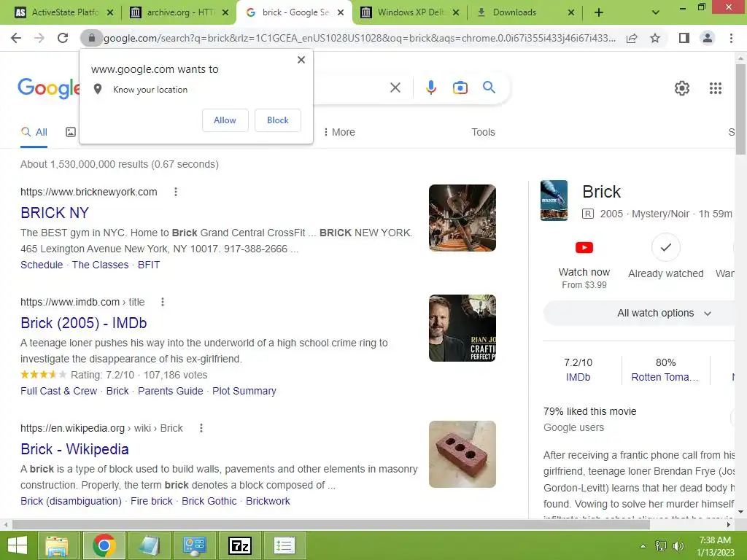The image size is (747, 560).
Task: Open site info via the padlock icon
Action: 91,38
